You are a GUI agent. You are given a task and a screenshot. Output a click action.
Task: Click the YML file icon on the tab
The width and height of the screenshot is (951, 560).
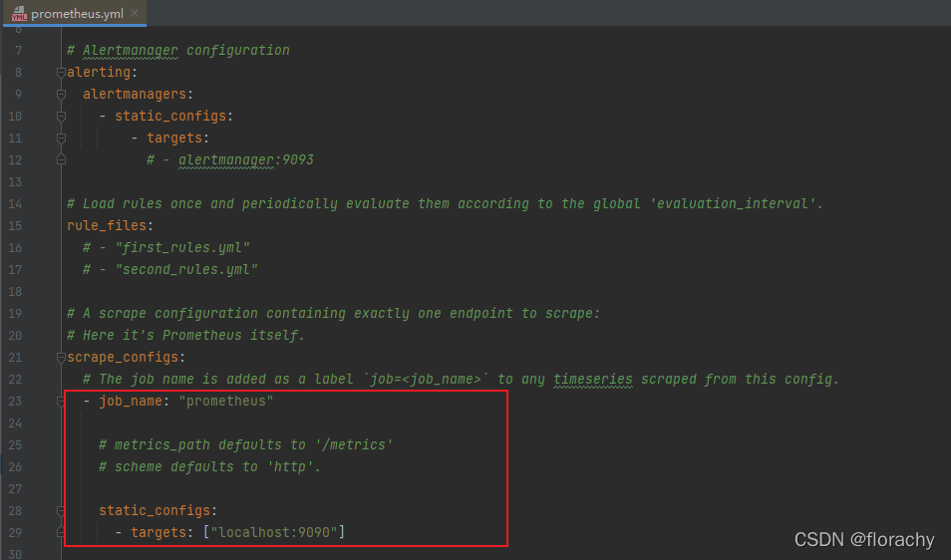[19, 14]
